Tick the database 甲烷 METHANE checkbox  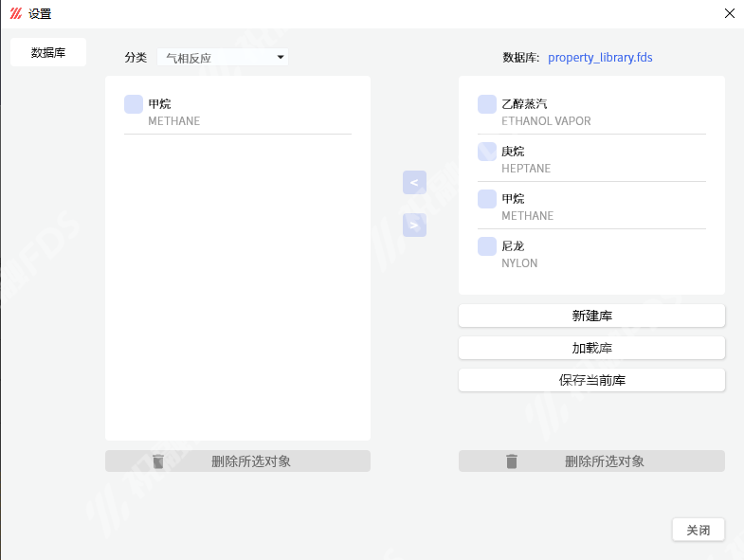click(487, 199)
